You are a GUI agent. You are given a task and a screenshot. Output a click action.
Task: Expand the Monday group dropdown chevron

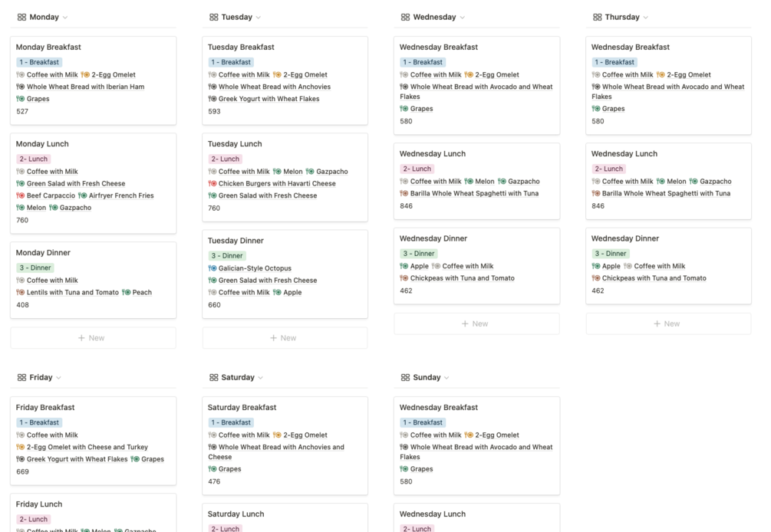[65, 17]
